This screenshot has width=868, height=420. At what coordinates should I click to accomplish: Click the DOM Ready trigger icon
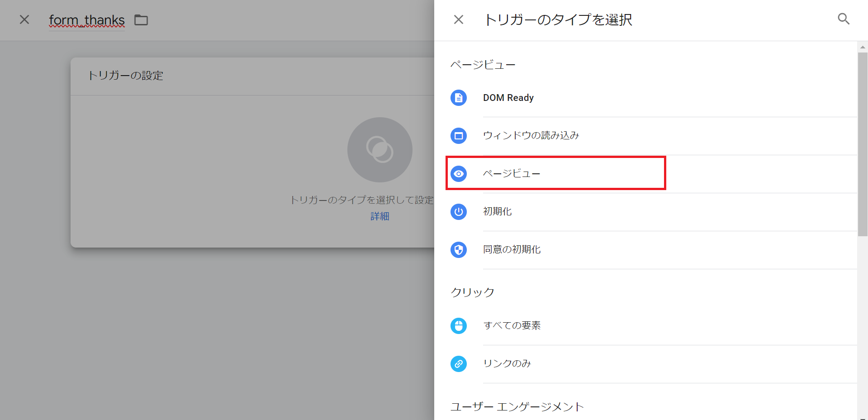[458, 98]
